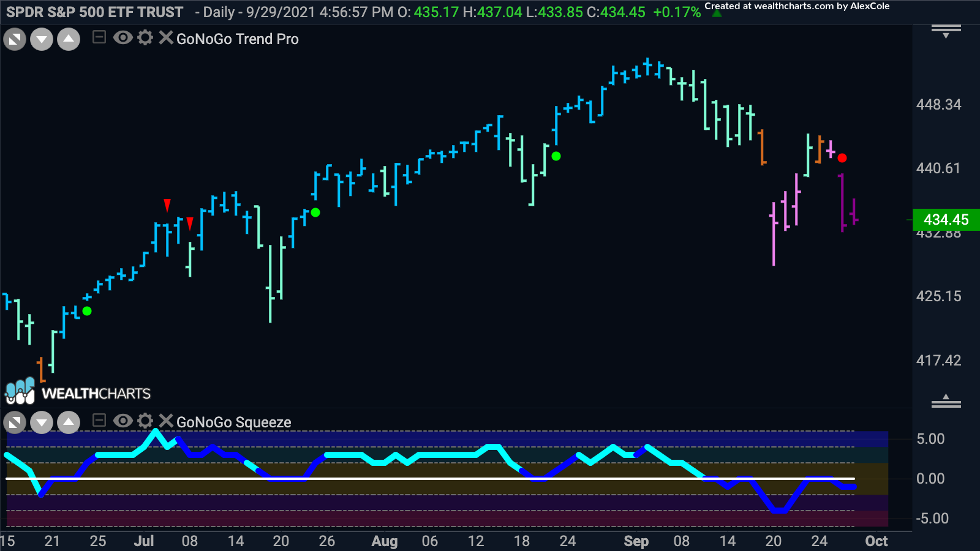Click the price pane bottom resize handle

[x=946, y=402]
